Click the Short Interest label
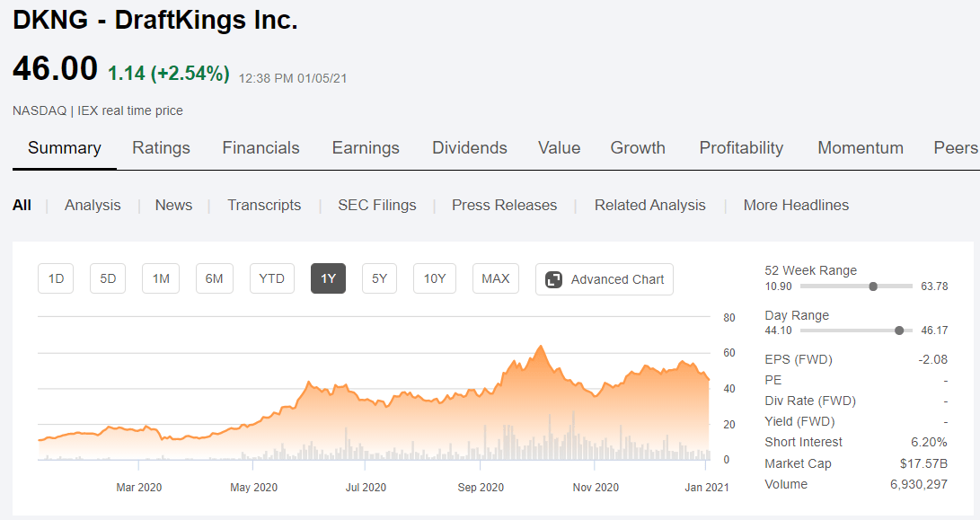980x520 pixels. click(804, 442)
